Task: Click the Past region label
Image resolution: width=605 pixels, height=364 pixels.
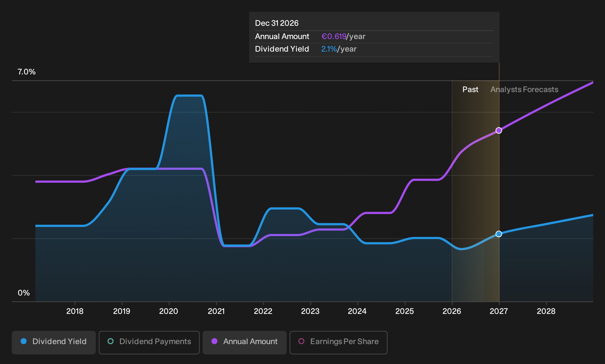Action: [471, 90]
